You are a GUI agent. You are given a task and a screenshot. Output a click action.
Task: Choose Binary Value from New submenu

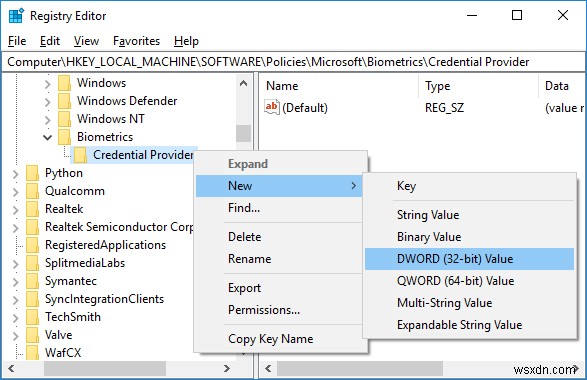469,237
